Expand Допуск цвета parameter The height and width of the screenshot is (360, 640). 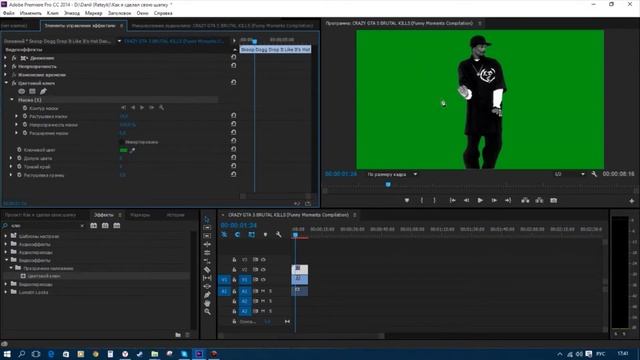point(11,158)
